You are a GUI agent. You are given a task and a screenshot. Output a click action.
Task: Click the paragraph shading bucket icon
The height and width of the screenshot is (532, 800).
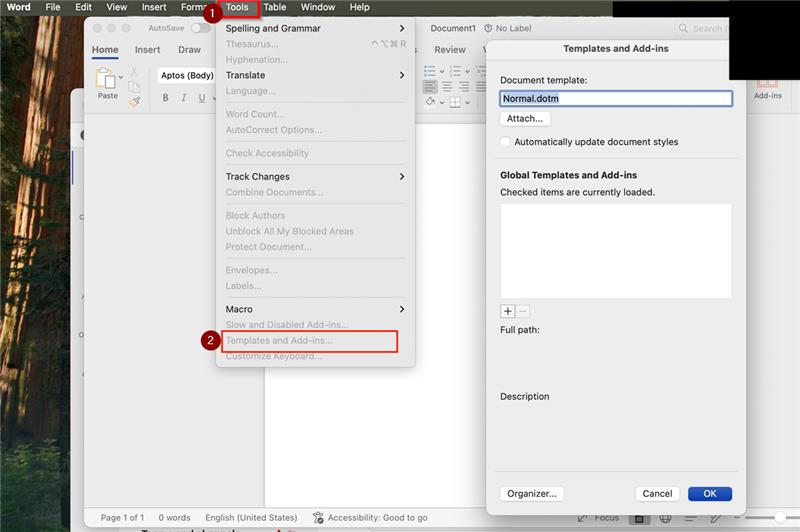point(430,102)
